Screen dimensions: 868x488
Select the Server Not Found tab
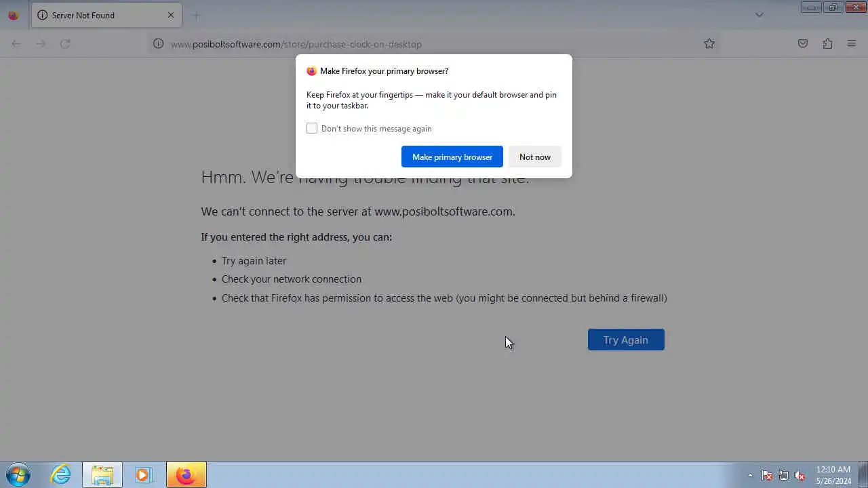(x=106, y=15)
